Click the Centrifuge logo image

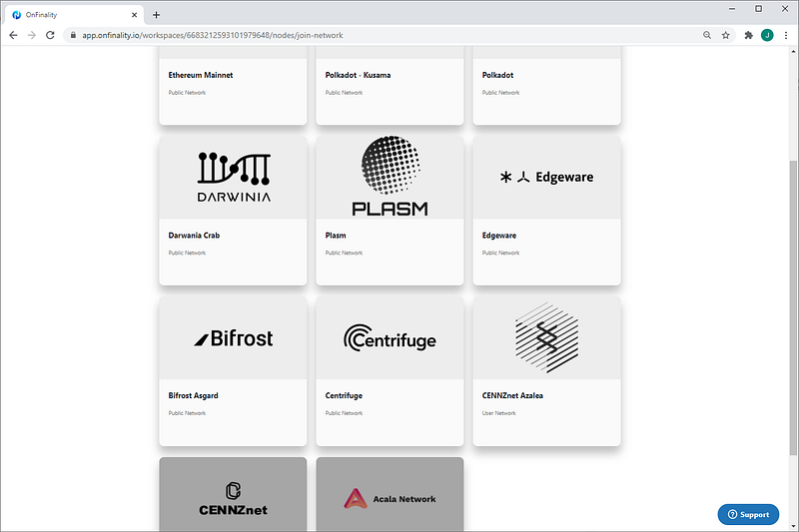coord(390,338)
